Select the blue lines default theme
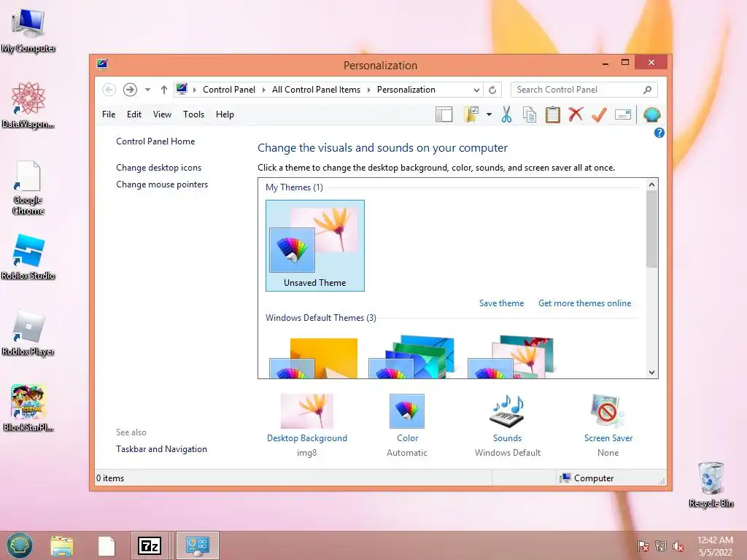This screenshot has width=747, height=560. click(x=411, y=357)
